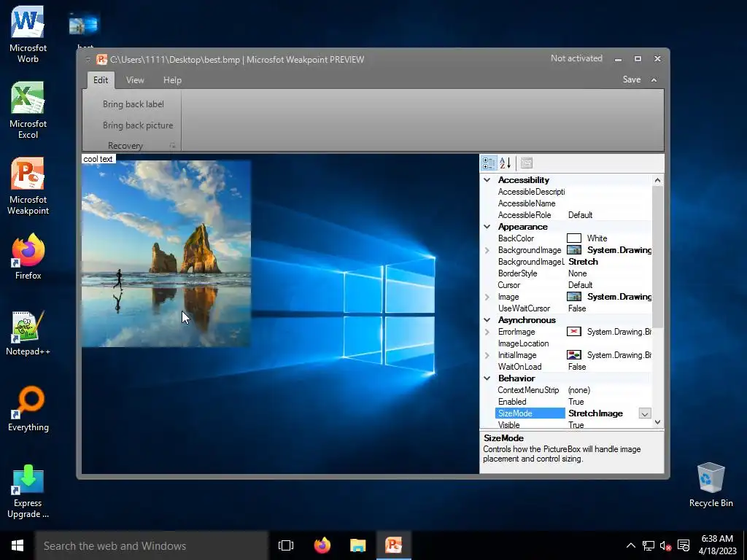The image size is (747, 560).
Task: Expand the ErrorImage property
Action: pyautogui.click(x=487, y=332)
